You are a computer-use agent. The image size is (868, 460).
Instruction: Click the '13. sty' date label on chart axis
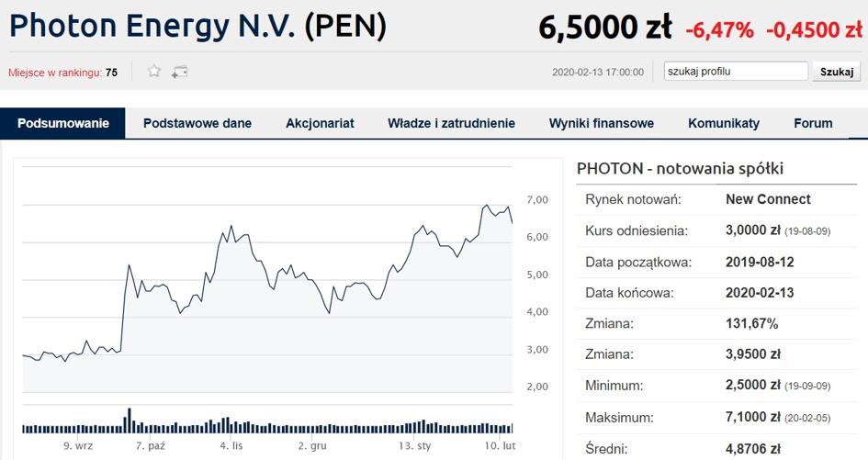[415, 445]
